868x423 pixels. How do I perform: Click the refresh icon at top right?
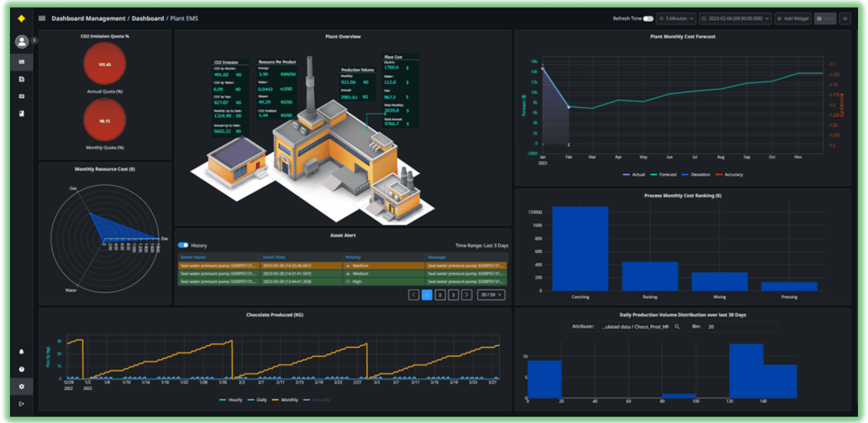[845, 18]
